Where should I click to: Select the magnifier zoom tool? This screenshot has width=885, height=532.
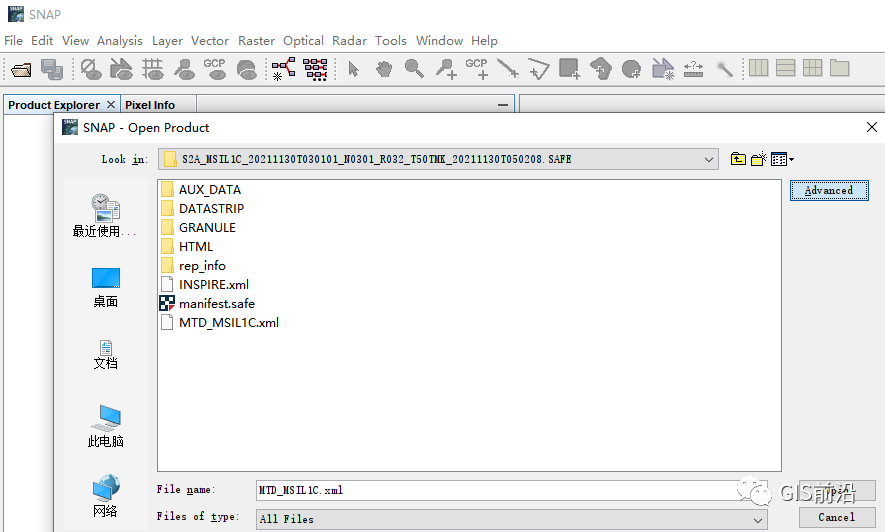click(x=414, y=69)
